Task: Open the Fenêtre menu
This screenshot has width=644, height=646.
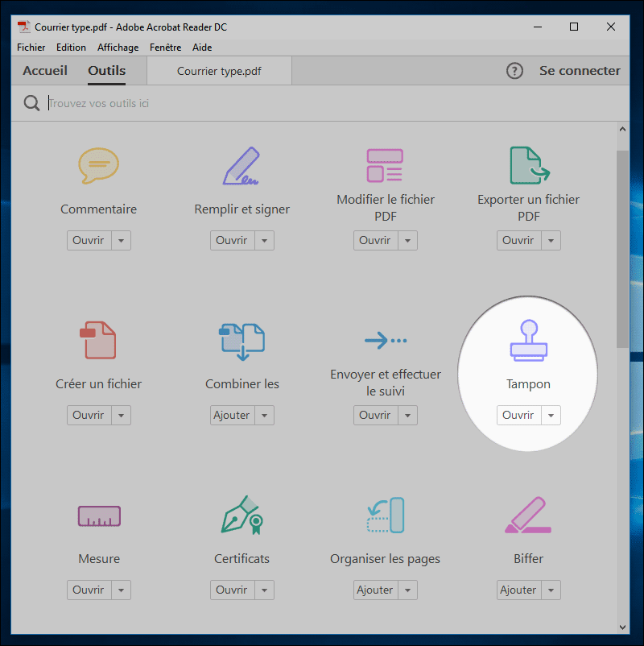Action: (x=166, y=48)
